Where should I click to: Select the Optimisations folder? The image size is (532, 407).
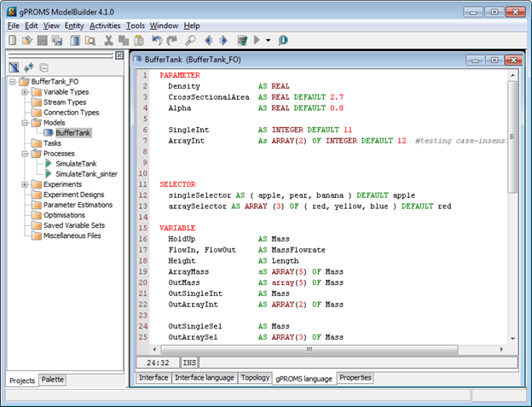[x=64, y=215]
